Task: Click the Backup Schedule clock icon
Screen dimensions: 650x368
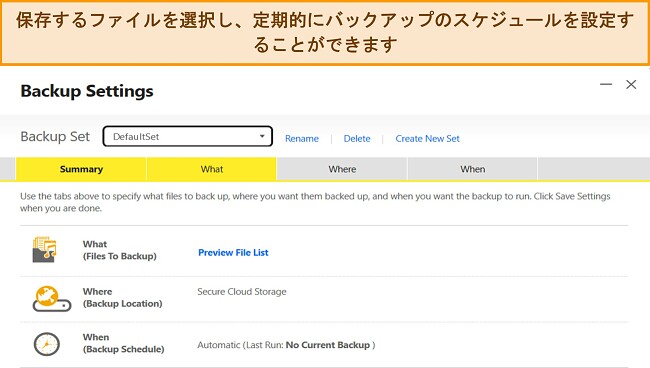Action: [46, 344]
